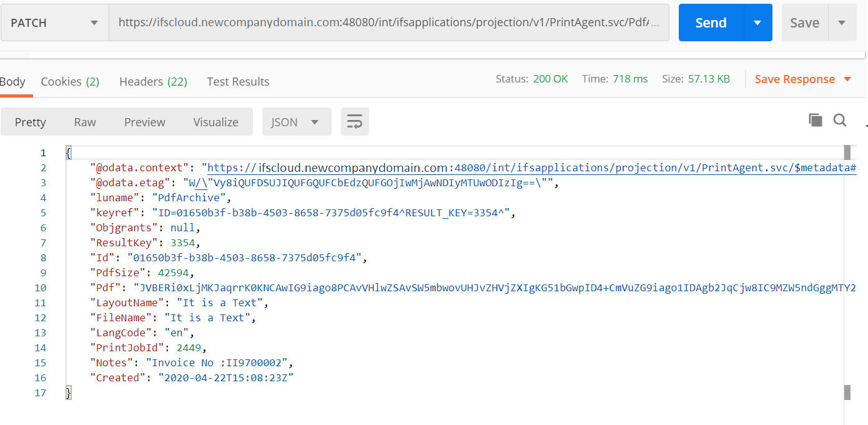Switch to the Cookies tab
This screenshot has height=425, width=868.
coord(70,82)
